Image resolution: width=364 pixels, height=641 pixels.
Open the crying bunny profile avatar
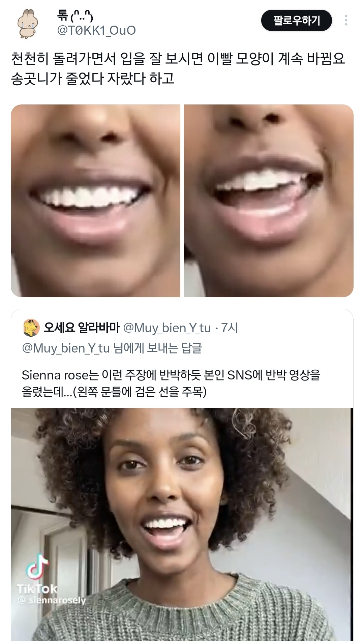pyautogui.click(x=28, y=23)
